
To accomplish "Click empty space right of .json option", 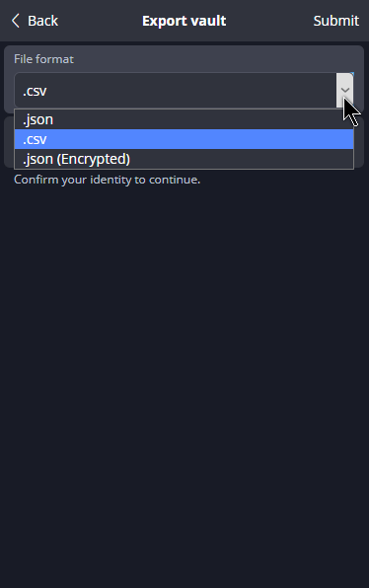I will pos(202,119).
